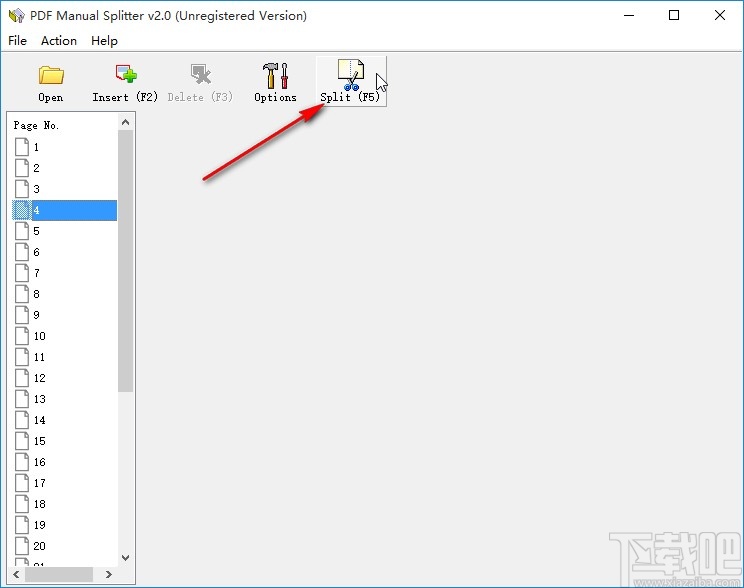744x588 pixels.
Task: Select page 5 in the page list
Action: [x=65, y=231]
